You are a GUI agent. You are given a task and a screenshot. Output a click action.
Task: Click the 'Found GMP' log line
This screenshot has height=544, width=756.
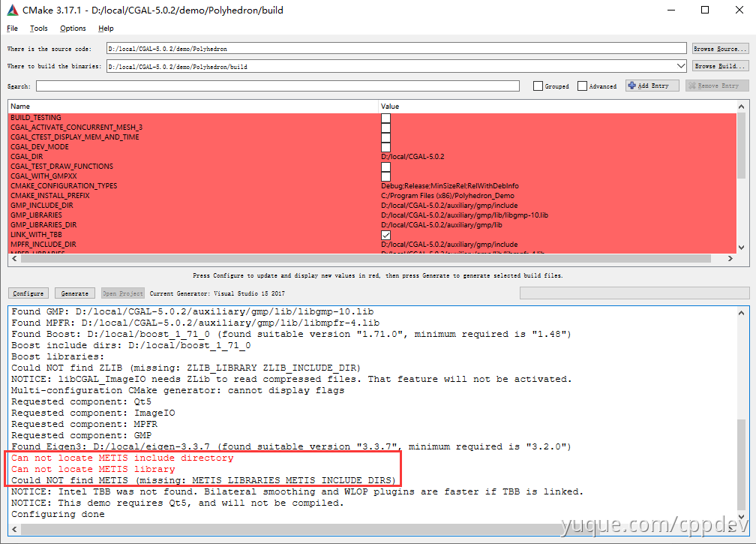(x=192, y=311)
